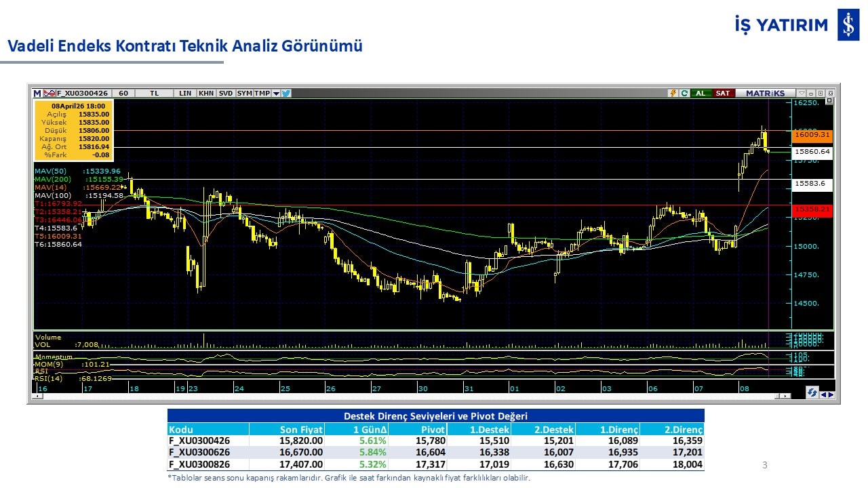Viewport: 868px width, 488px height.
Task: Toggle LIN linear scale mode
Action: (185, 94)
